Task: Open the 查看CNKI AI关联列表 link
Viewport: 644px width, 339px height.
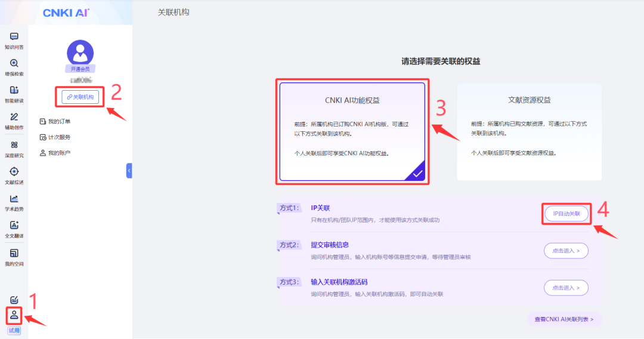Action: tap(563, 319)
